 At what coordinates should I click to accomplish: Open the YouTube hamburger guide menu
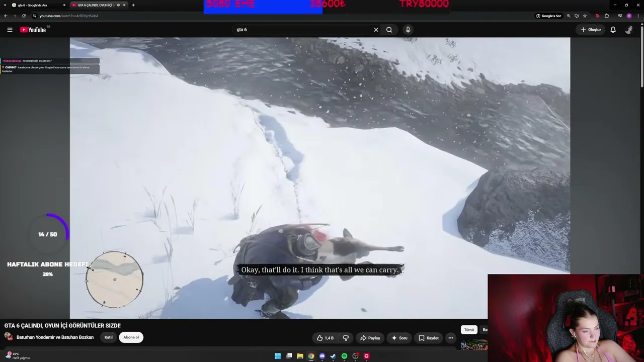pyautogui.click(x=10, y=30)
